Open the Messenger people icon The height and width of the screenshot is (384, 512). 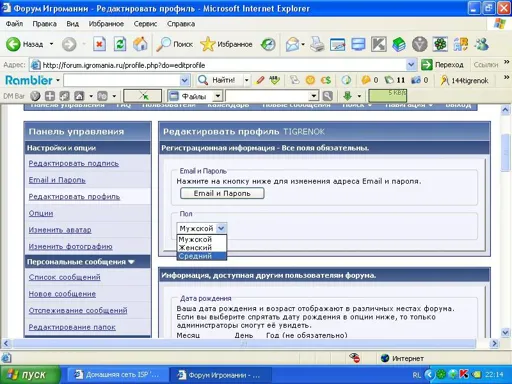click(482, 44)
